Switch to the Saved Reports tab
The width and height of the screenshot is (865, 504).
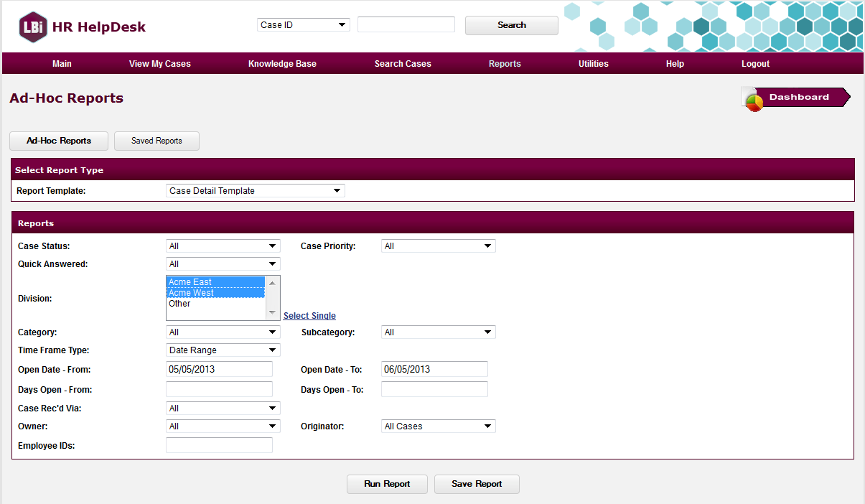point(156,141)
